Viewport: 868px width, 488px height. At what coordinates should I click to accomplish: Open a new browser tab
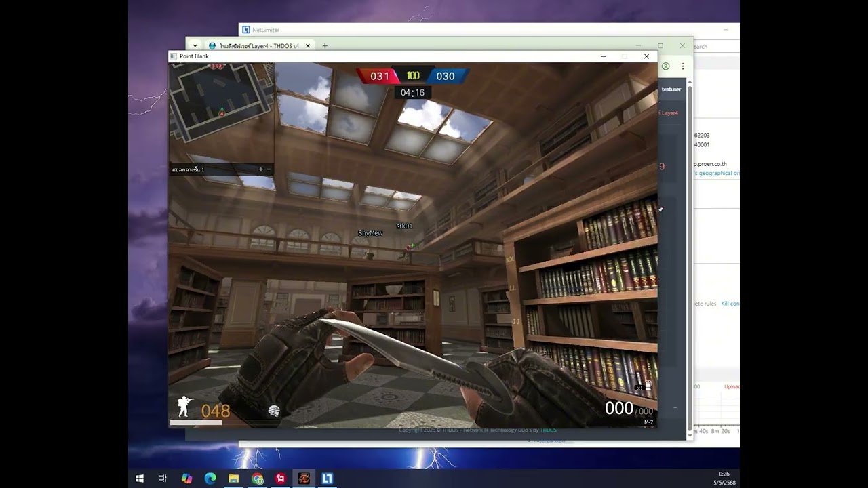click(325, 46)
